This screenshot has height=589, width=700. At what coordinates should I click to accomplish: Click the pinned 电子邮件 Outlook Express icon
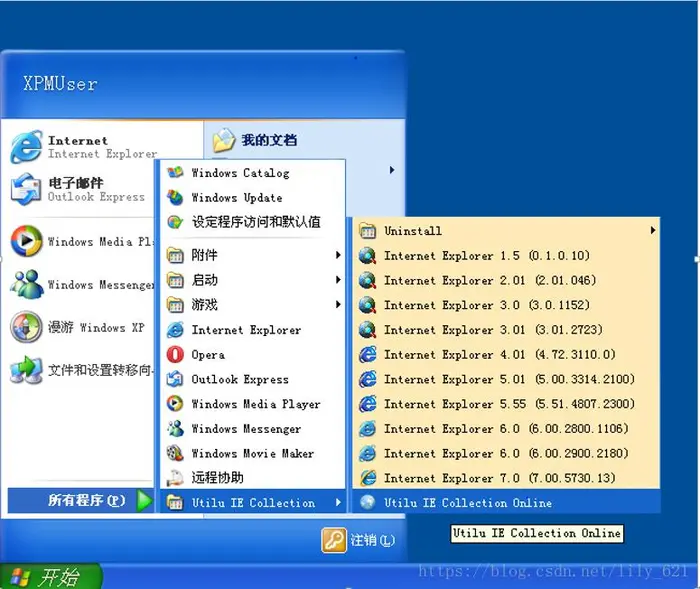tap(26, 189)
